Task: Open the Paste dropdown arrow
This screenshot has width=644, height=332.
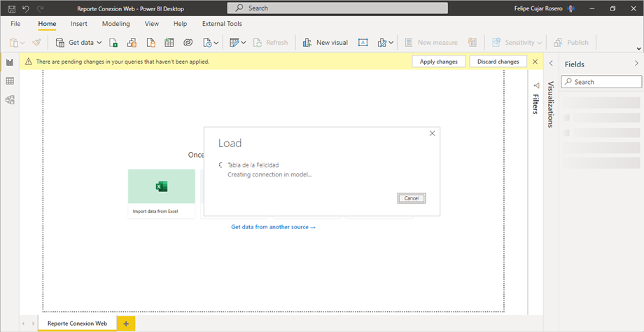Action: pos(22,42)
